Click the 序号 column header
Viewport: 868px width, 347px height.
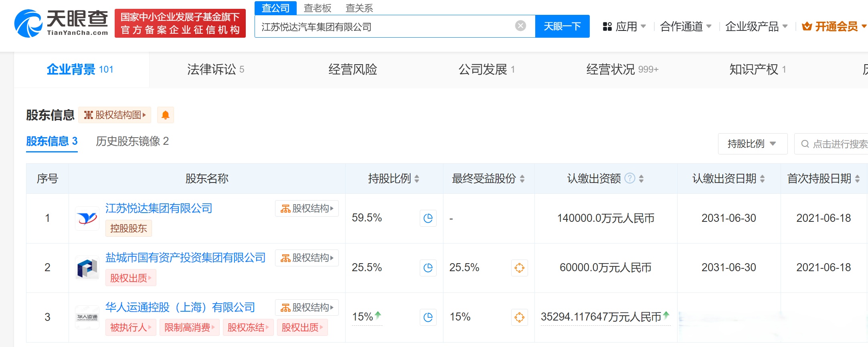coord(47,179)
